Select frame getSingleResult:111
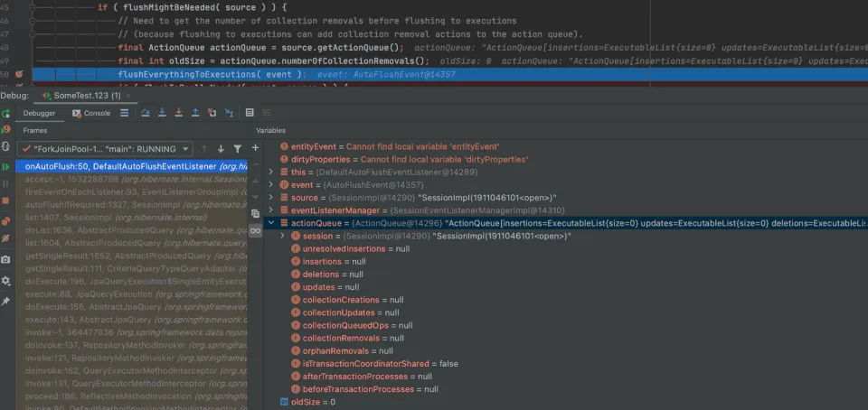The height and width of the screenshot is (410, 868). point(132,268)
